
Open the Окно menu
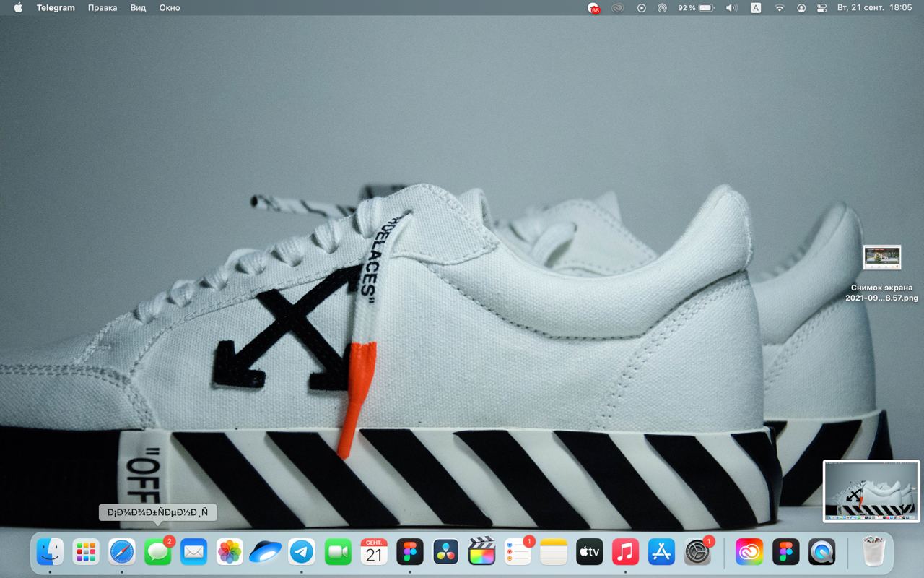coord(170,8)
